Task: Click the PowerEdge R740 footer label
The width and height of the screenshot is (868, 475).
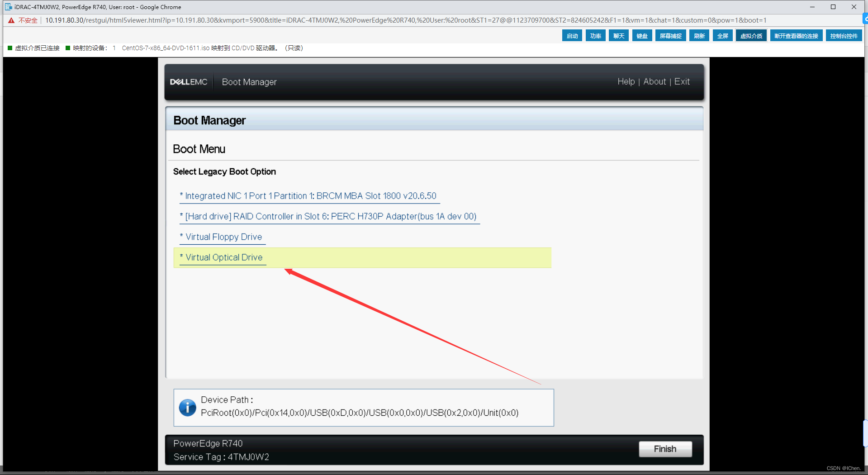Action: (208, 443)
